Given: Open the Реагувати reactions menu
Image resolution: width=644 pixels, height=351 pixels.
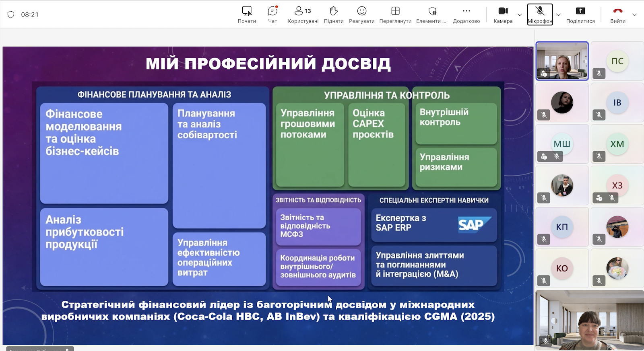Looking at the screenshot, I should pyautogui.click(x=361, y=14).
